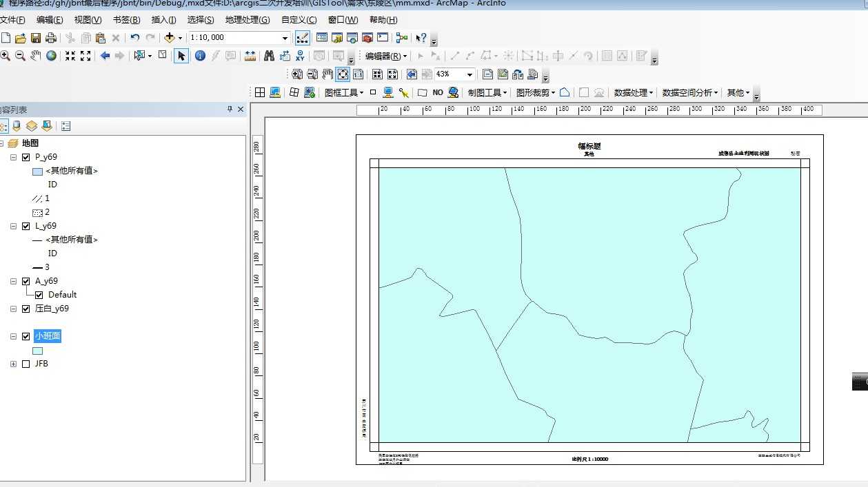Select the Zoom Out tool
Image resolution: width=868 pixels, height=487 pixels.
[x=20, y=56]
